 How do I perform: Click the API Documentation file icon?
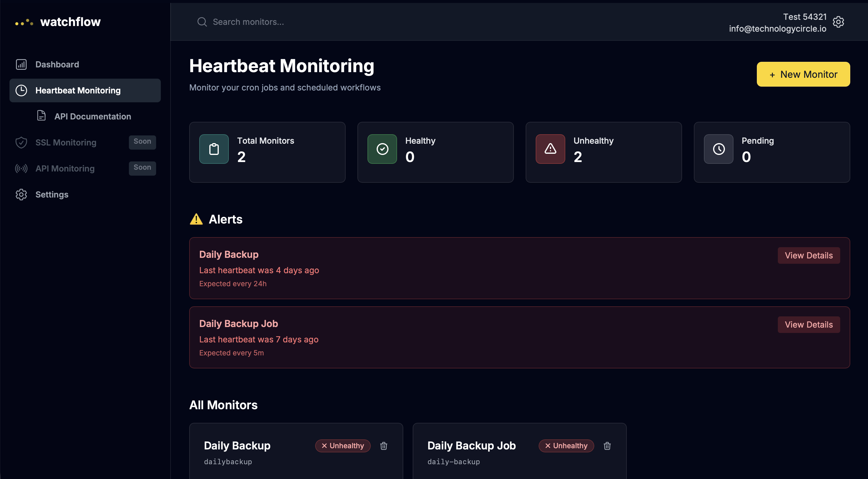pos(41,115)
